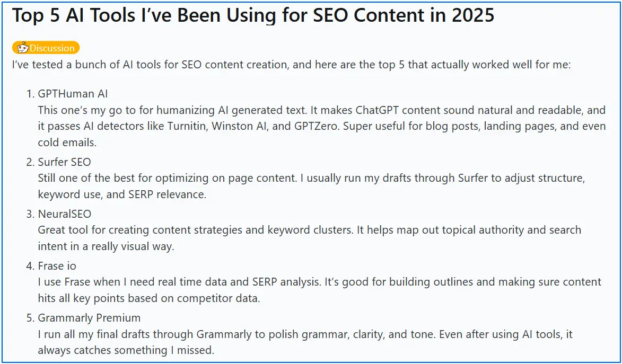This screenshot has width=622, height=364.
Task: Click list number 5 beside Grammarly Premium
Action: [x=30, y=318]
